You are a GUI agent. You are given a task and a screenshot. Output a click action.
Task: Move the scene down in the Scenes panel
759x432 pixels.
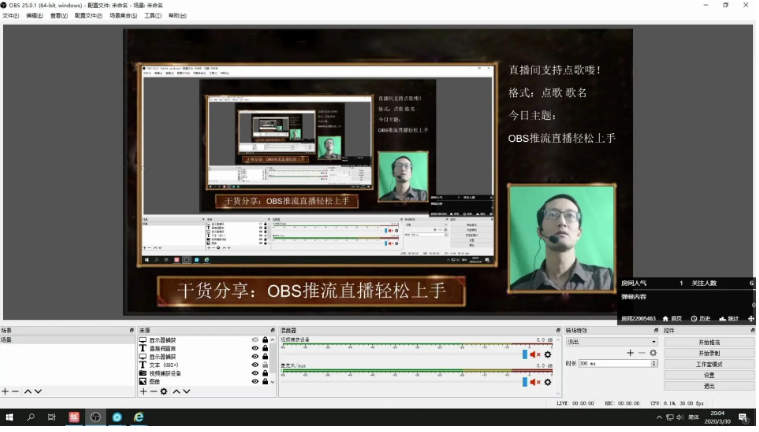[38, 391]
